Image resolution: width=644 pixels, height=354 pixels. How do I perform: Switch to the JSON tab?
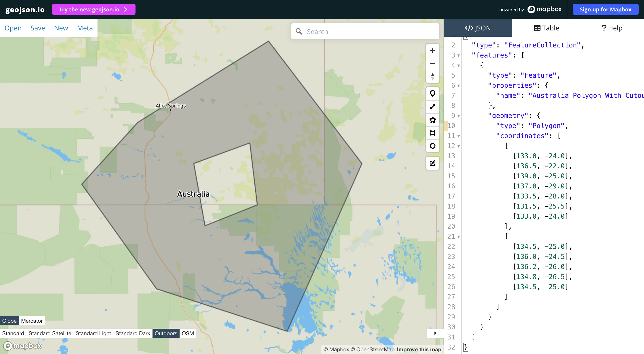click(478, 28)
